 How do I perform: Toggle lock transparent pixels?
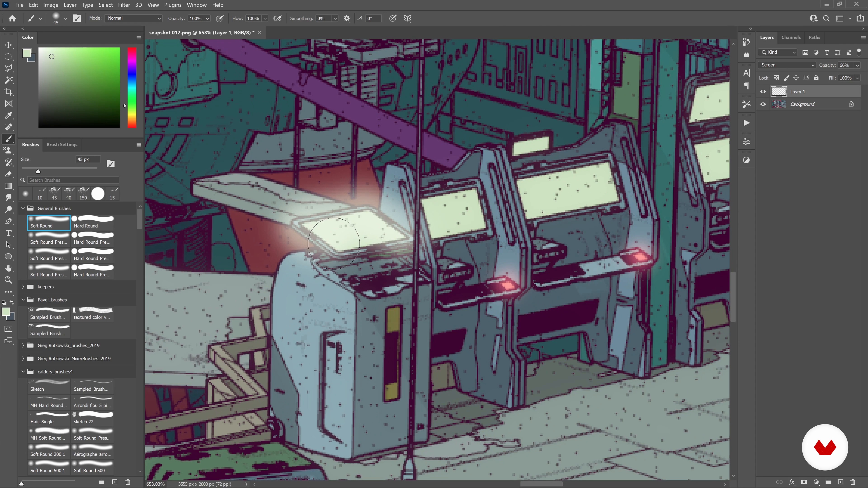776,78
